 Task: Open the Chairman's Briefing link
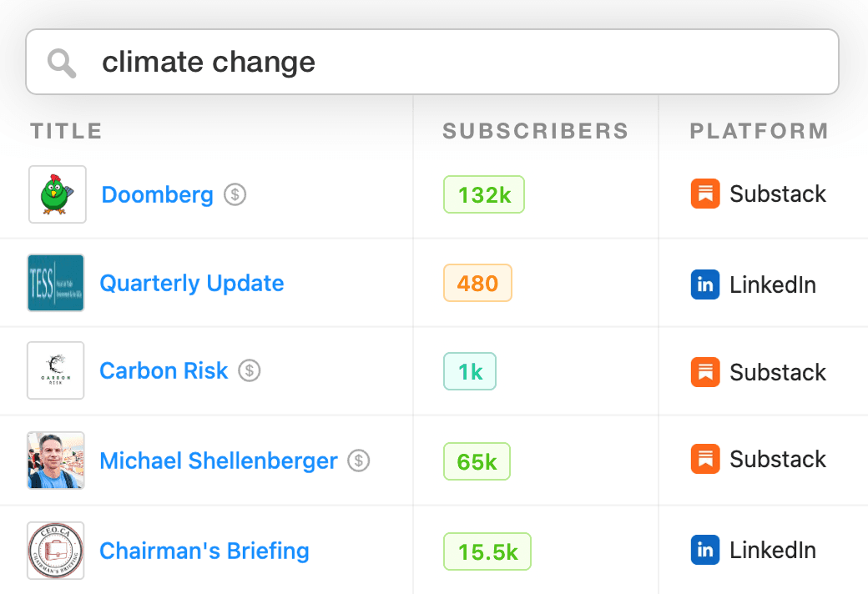point(204,551)
